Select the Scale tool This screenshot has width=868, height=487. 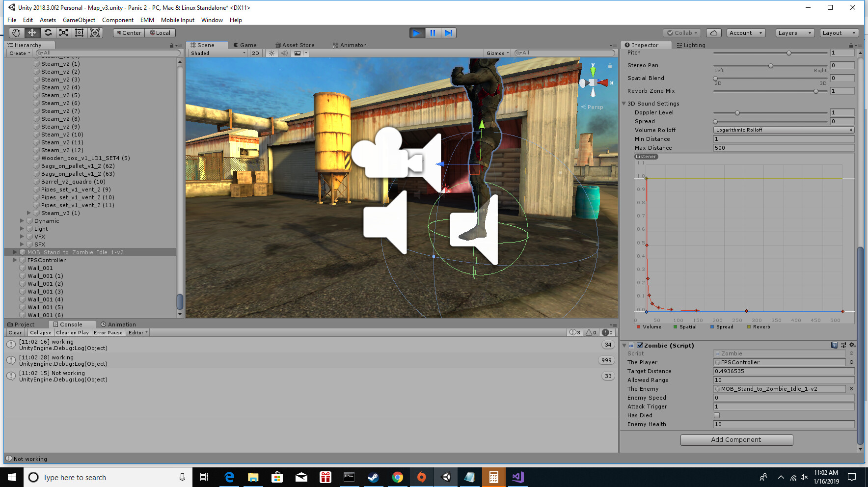(63, 32)
